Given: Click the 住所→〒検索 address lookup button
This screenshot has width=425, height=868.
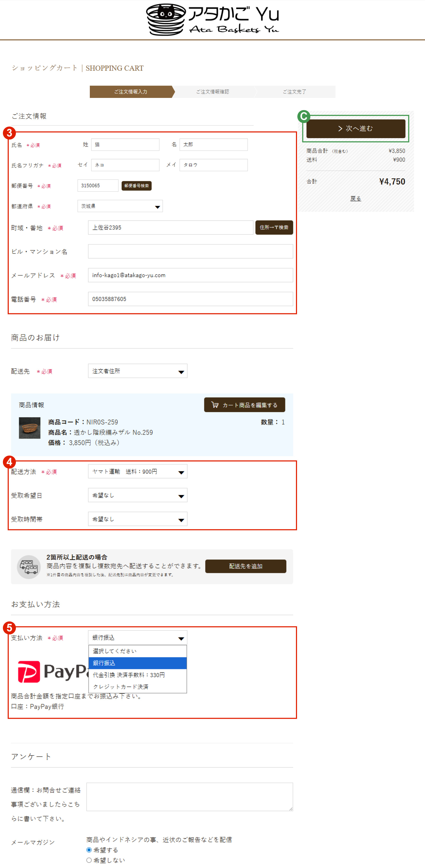Looking at the screenshot, I should click(x=274, y=227).
